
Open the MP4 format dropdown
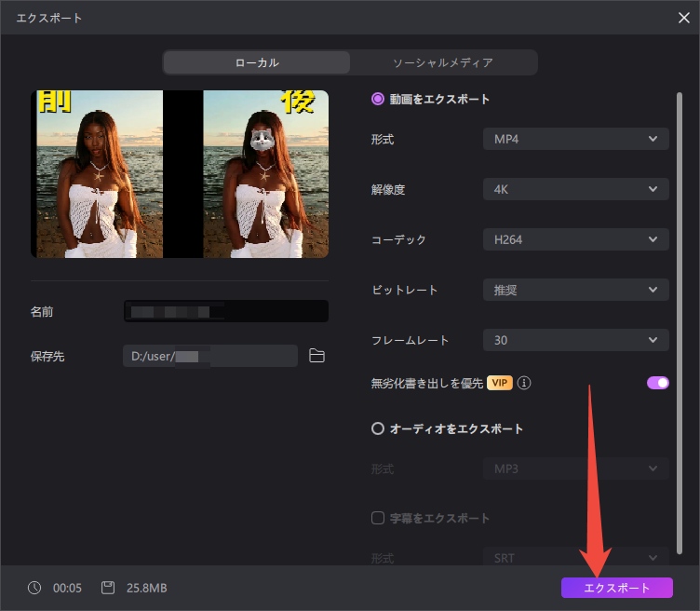pos(575,140)
